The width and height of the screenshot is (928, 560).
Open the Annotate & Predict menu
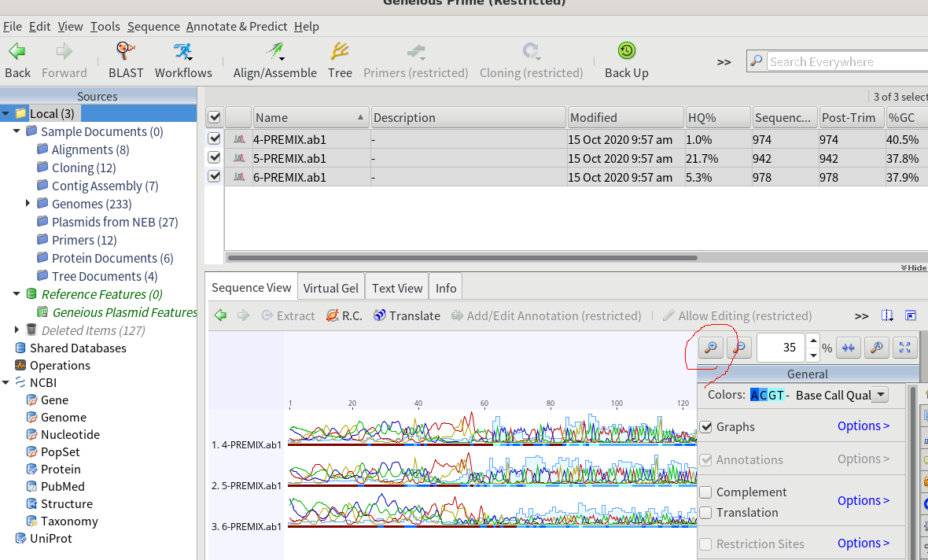click(x=237, y=27)
